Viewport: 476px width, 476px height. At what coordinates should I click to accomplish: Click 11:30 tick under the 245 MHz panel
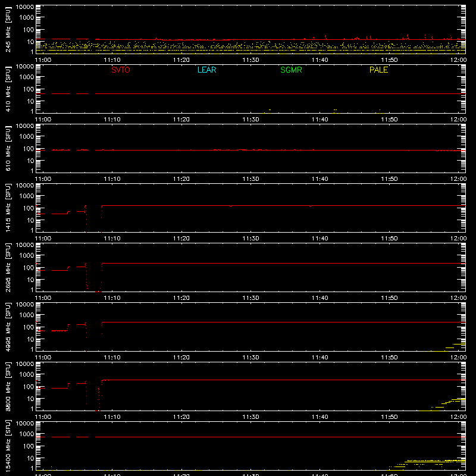coord(250,60)
